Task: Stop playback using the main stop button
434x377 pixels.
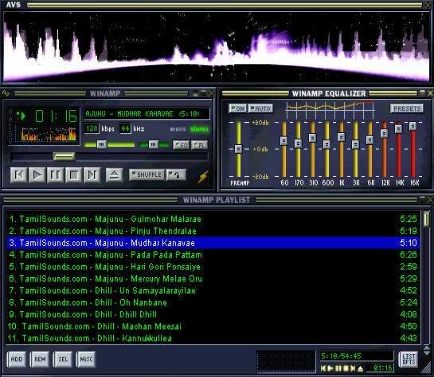Action: tap(74, 174)
